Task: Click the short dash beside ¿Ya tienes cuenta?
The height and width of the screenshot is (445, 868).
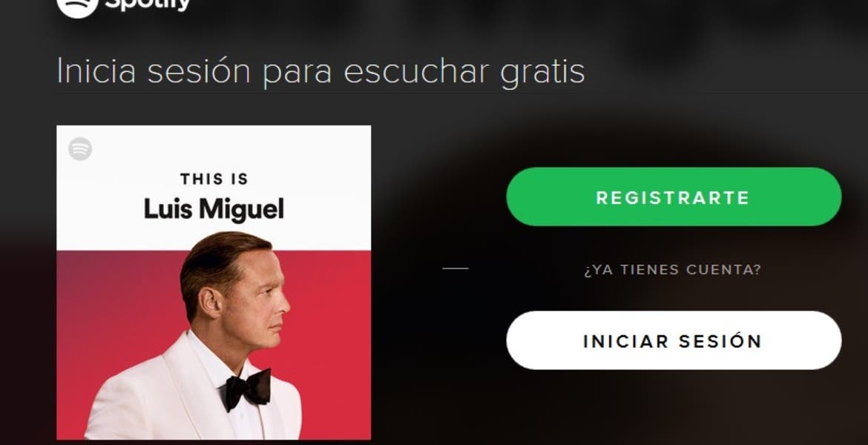Action: click(456, 268)
